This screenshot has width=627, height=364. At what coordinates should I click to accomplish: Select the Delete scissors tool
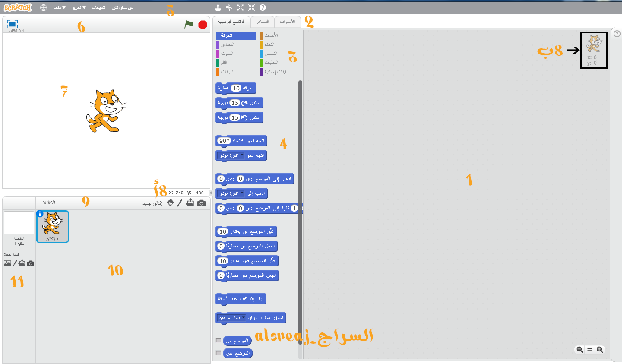pos(229,7)
